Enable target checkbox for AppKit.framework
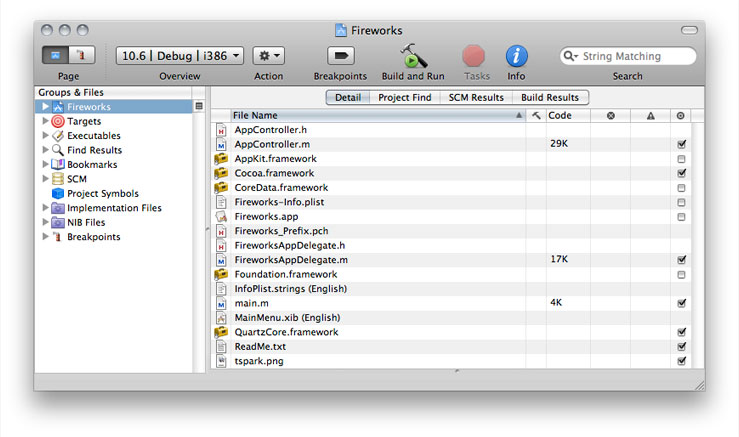The height and width of the screenshot is (437, 739). click(x=681, y=159)
